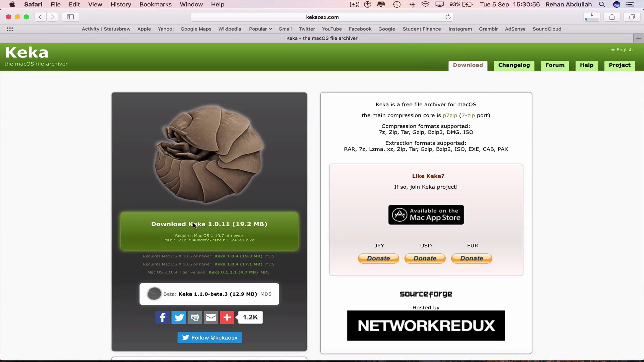
Task: Open a new tab with plus
Action: pos(639,38)
